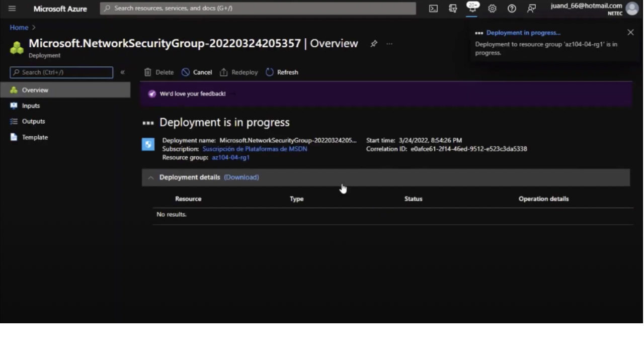Viewport: 644px width, 362px height.
Task: Collapse the left sidebar with double chevron
Action: [122, 72]
